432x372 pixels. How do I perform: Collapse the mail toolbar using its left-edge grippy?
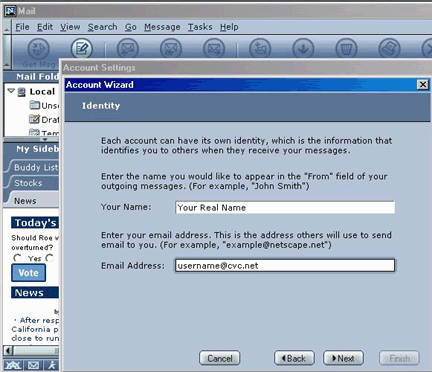click(x=7, y=52)
